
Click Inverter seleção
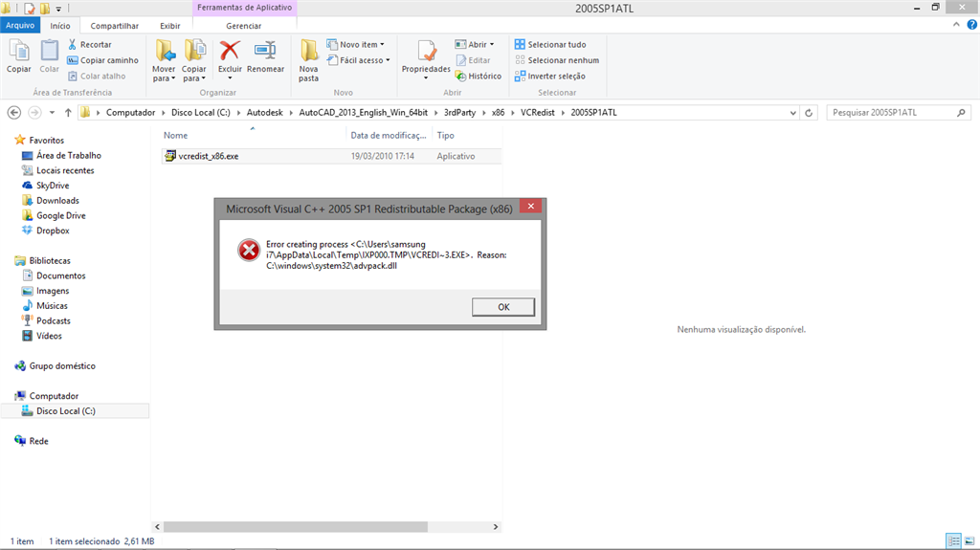[x=550, y=76]
